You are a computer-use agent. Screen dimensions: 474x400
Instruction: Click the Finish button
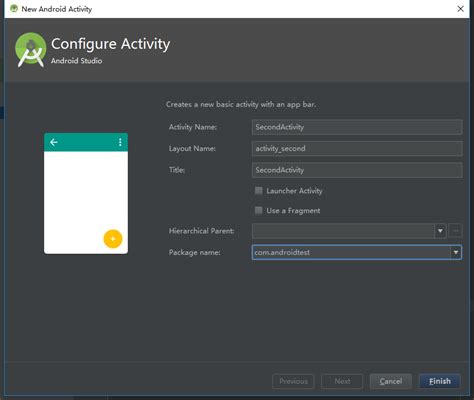[440, 381]
